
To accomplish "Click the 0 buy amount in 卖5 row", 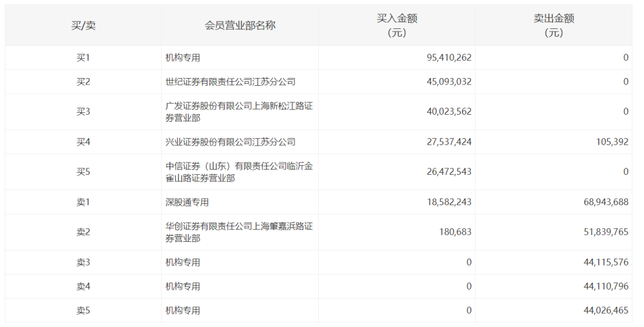I will point(469,310).
